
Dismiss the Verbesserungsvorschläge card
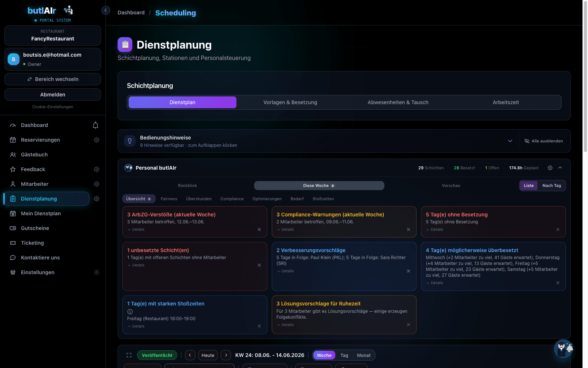point(409,271)
